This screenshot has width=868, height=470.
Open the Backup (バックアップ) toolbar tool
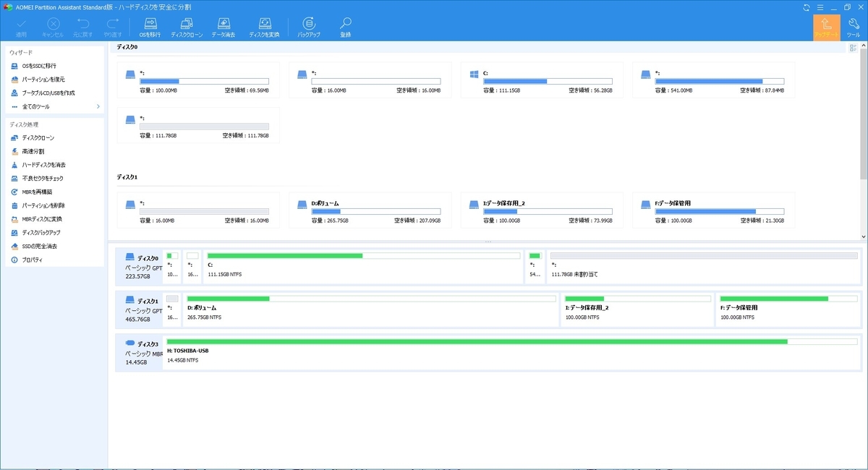[x=310, y=27]
